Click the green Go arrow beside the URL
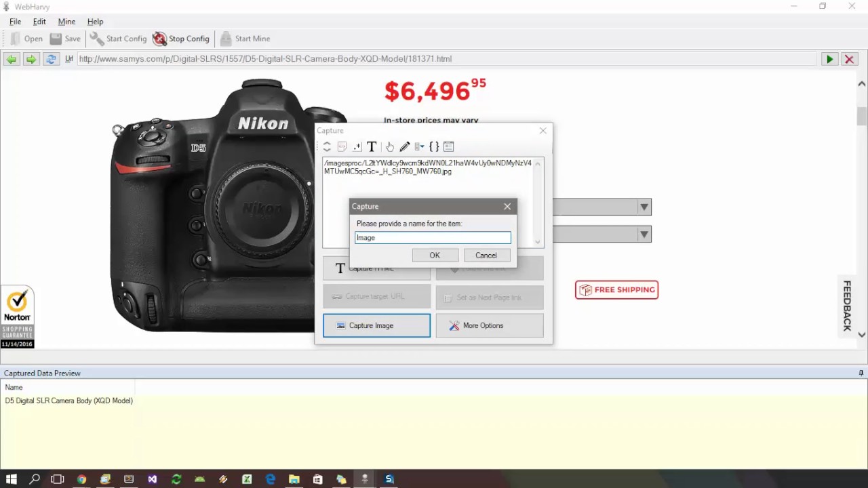The image size is (868, 488). pos(829,59)
